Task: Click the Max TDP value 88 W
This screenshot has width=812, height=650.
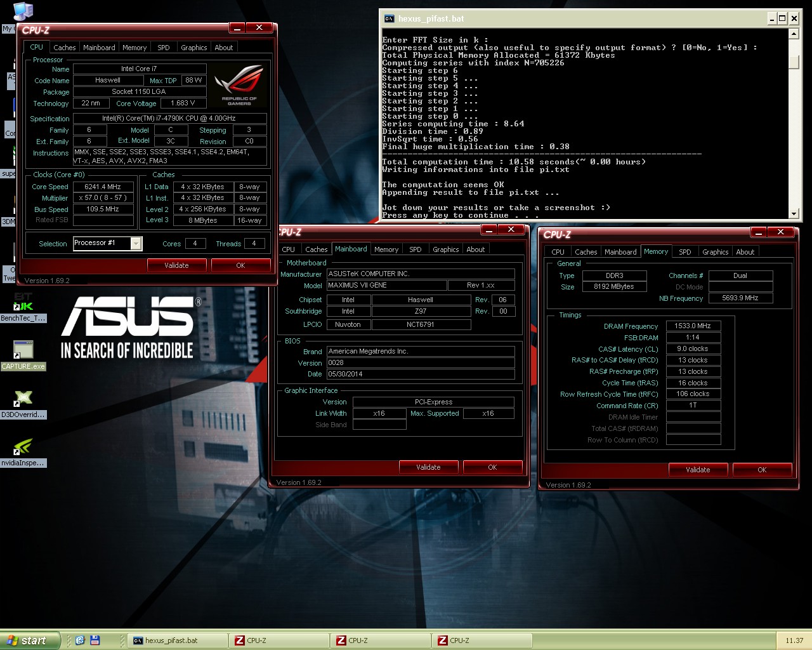Action: [x=193, y=80]
